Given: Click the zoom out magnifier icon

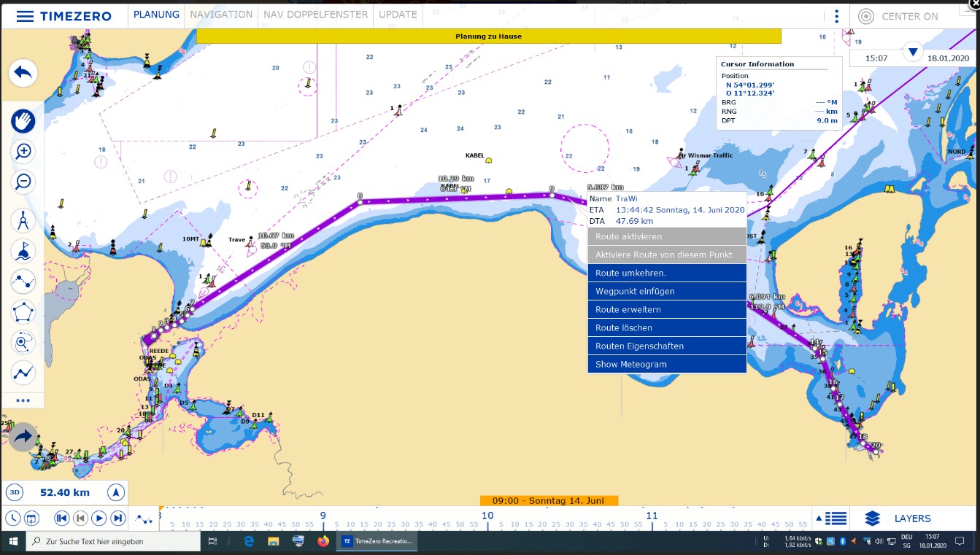Looking at the screenshot, I should (x=23, y=182).
